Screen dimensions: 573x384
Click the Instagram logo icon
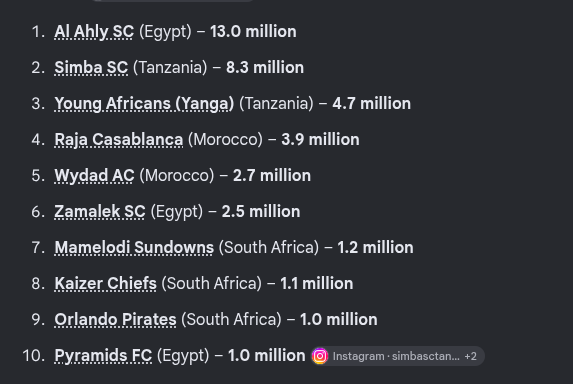320,356
